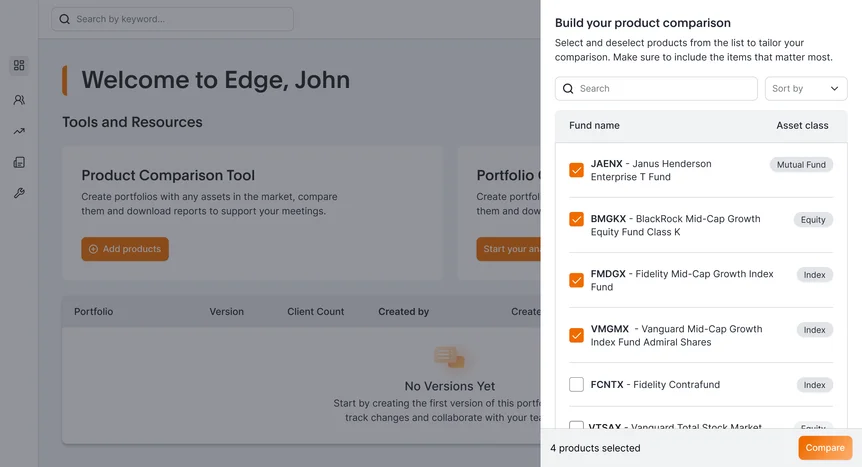This screenshot has height=467, width=862.
Task: Focus the Search by keyword field
Action: click(172, 19)
